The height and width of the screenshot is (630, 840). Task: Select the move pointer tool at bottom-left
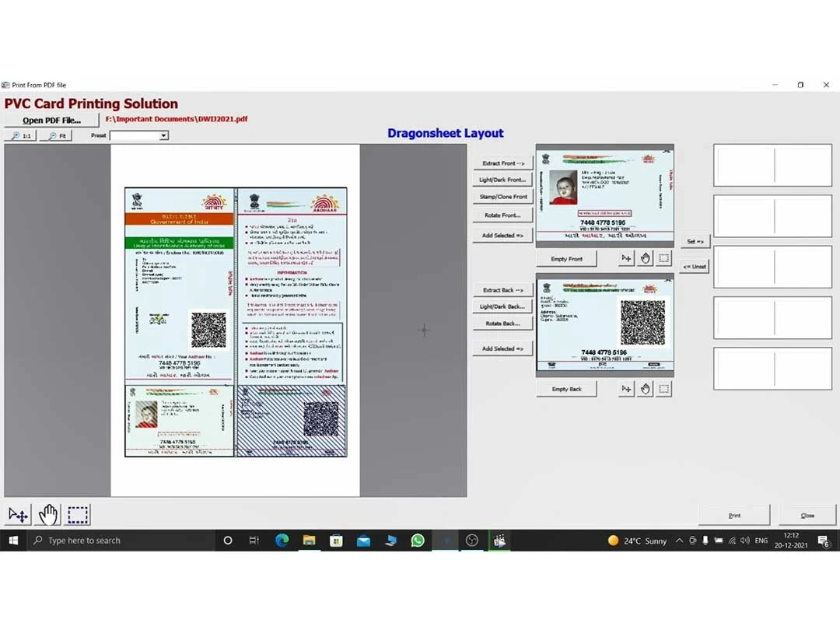click(x=18, y=514)
